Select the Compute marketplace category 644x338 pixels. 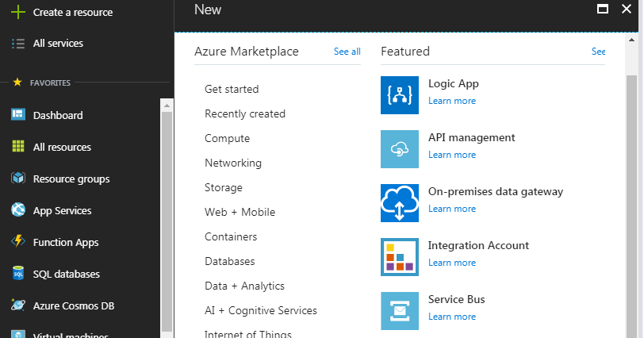click(x=227, y=138)
